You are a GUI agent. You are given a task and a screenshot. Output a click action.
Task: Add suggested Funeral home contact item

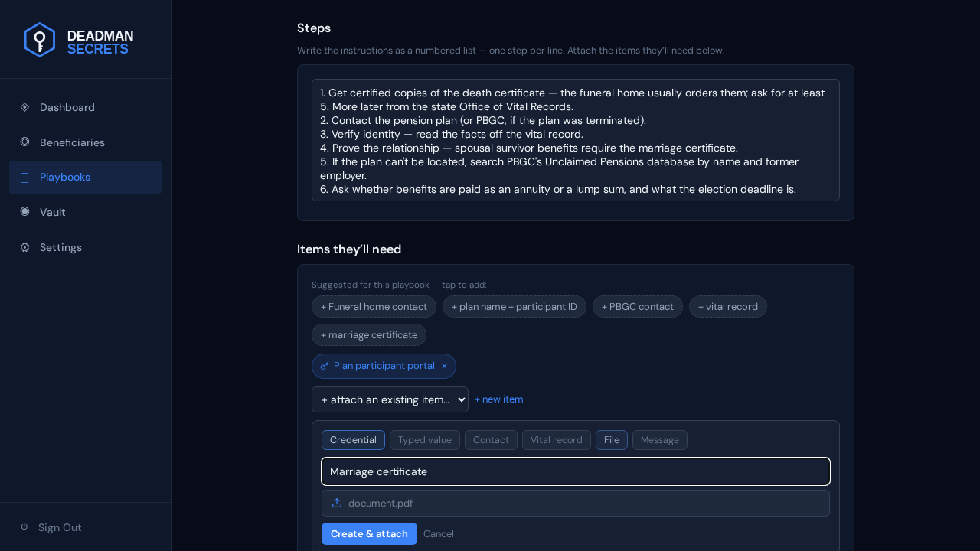pyautogui.click(x=374, y=307)
